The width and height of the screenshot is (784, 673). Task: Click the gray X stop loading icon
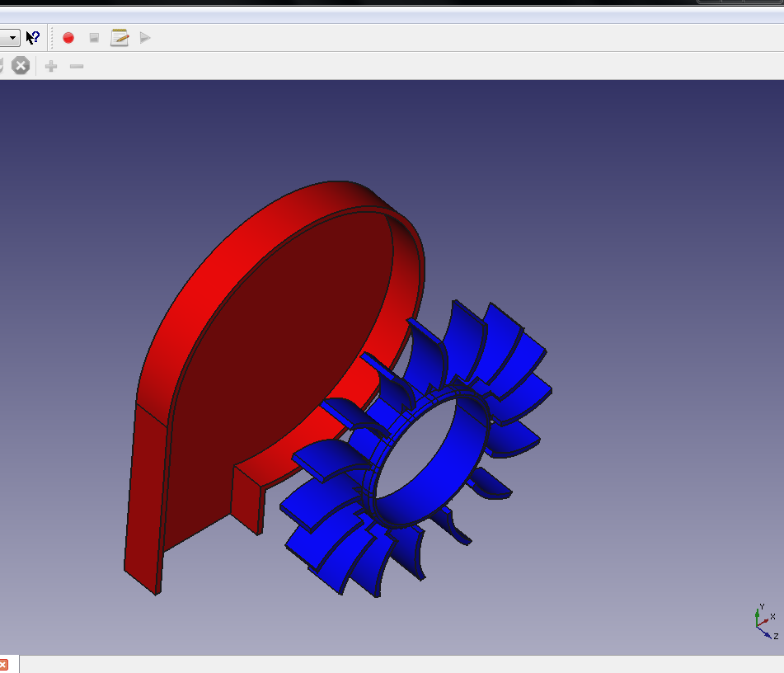point(21,66)
